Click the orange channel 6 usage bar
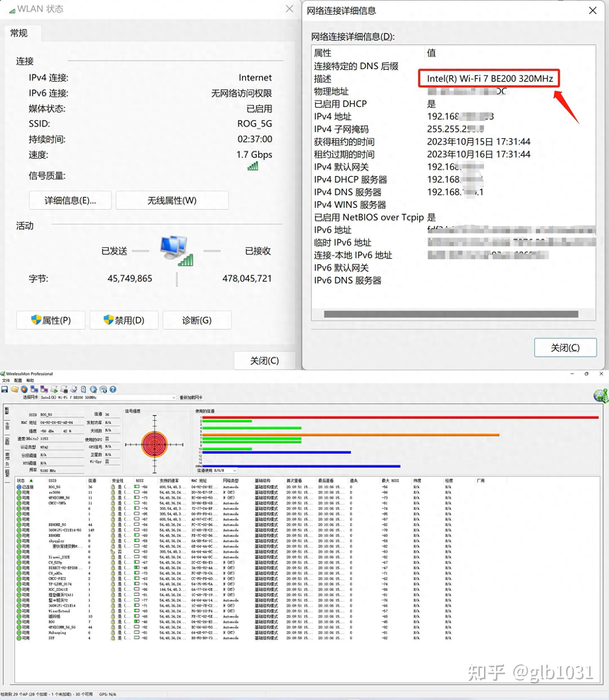609x700 pixels. (351, 435)
